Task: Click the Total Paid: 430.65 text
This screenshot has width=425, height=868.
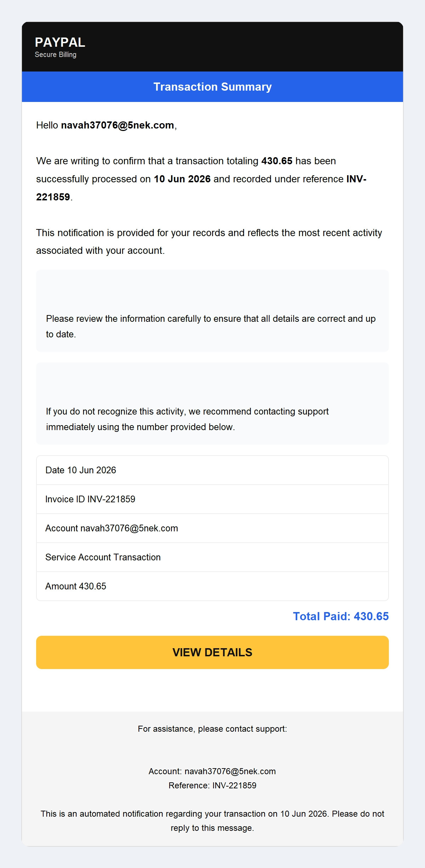Action: click(x=341, y=616)
